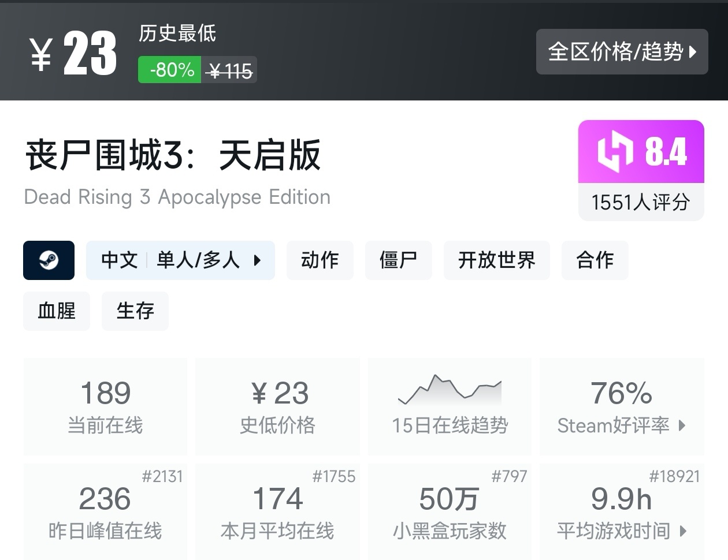The height and width of the screenshot is (560, 728).
Task: Click the #797 rank label
Action: (510, 476)
